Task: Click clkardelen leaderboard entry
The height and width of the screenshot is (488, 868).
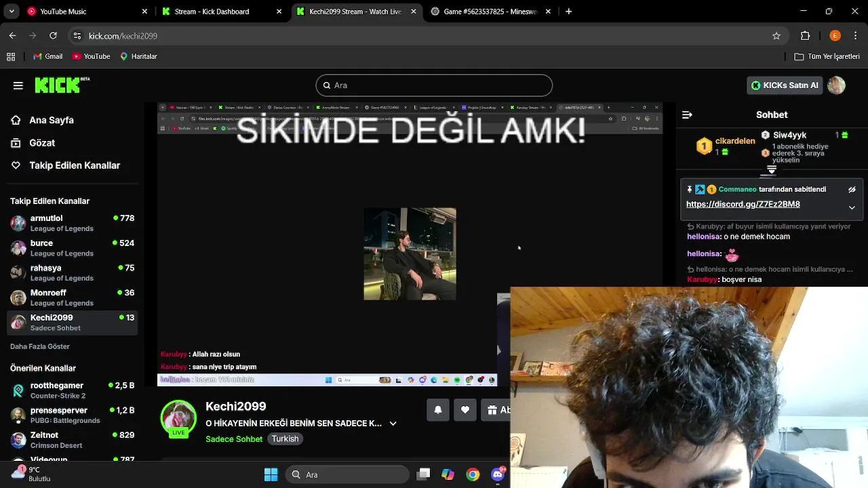Action: pos(727,146)
